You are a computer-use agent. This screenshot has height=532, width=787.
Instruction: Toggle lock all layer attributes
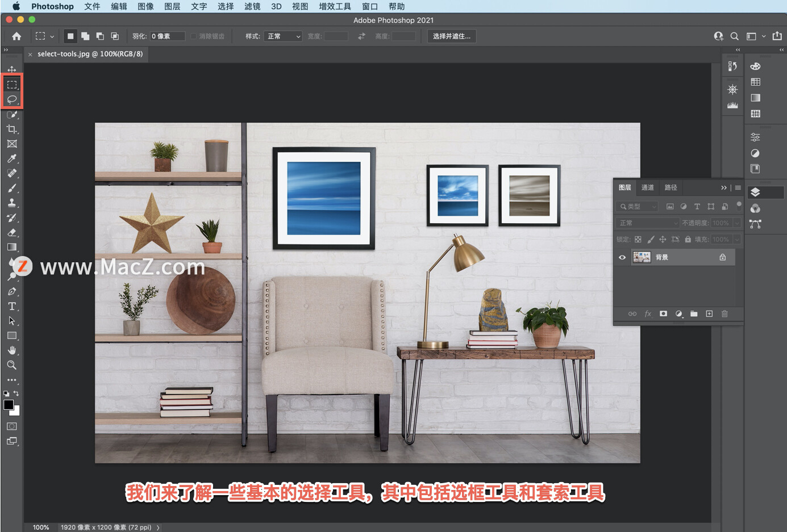(x=688, y=240)
